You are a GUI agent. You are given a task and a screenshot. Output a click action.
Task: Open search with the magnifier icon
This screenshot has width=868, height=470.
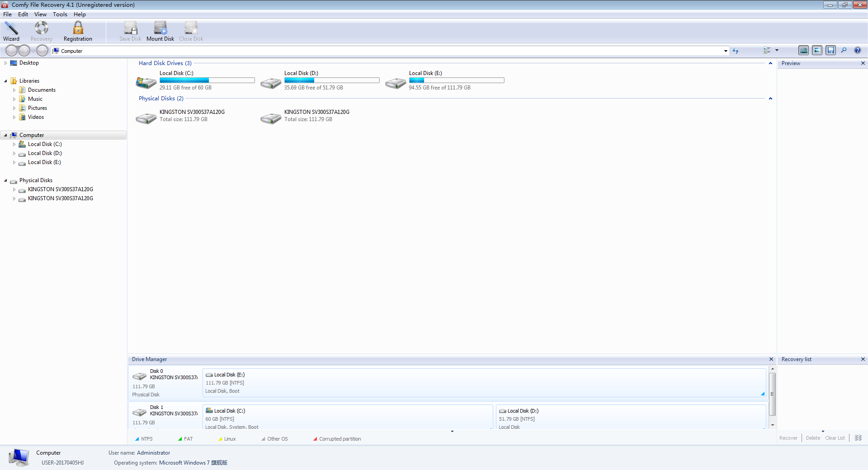(x=844, y=51)
